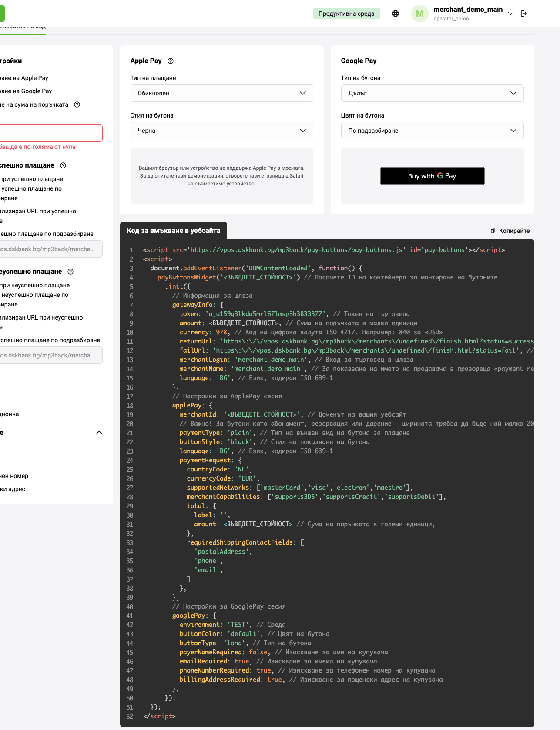Click the 'postalAddress' entry in the code
The image size is (560, 730).
click(x=223, y=552)
